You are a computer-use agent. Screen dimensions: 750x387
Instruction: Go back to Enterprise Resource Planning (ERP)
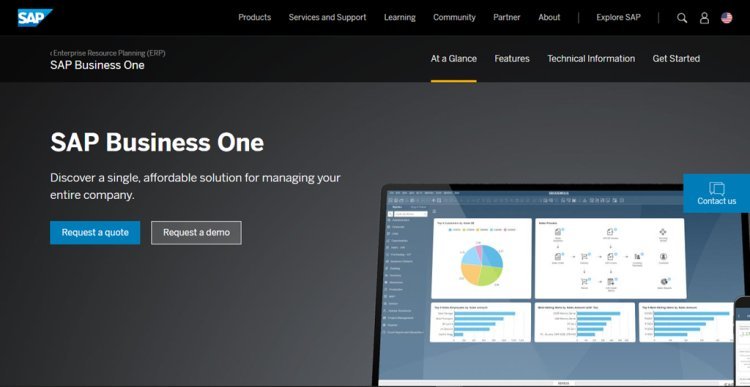(x=108, y=53)
